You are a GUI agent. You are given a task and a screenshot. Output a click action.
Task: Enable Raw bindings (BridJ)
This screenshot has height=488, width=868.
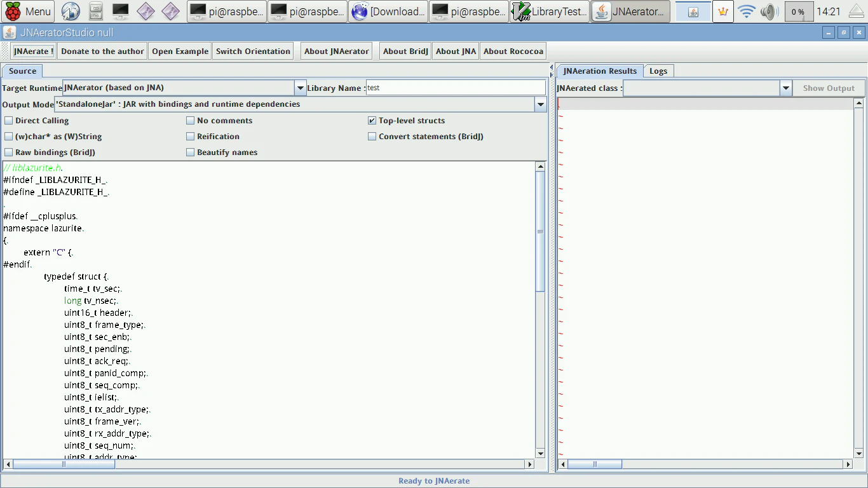point(9,152)
